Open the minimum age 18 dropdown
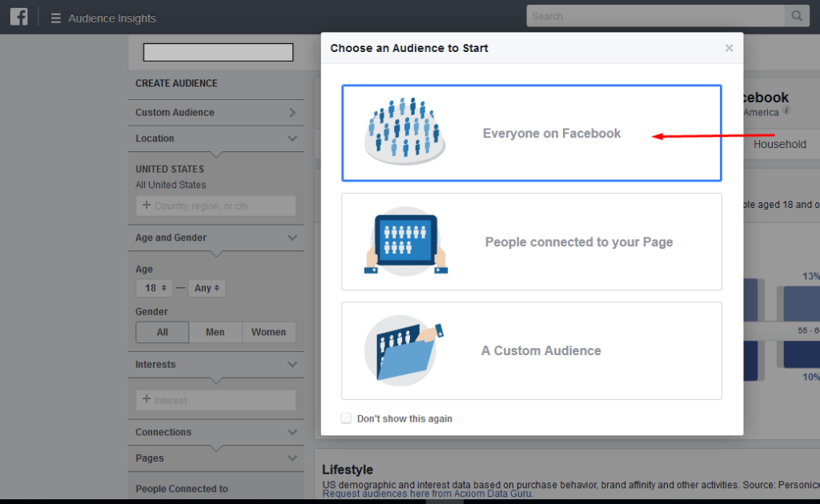Viewport: 820px width, 504px height. (x=155, y=288)
